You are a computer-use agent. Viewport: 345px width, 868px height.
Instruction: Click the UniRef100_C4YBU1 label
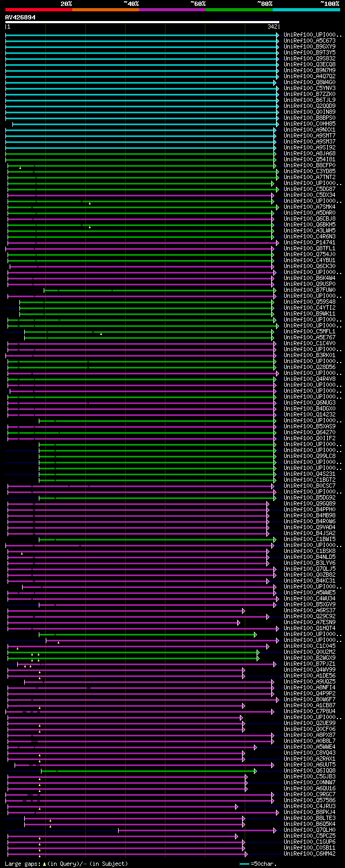click(309, 260)
